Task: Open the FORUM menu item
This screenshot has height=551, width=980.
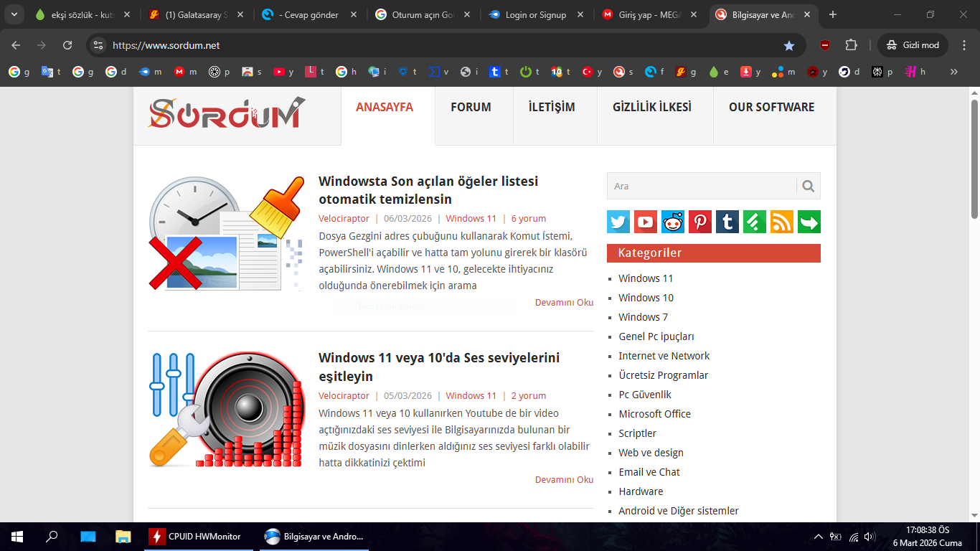Action: click(x=471, y=108)
